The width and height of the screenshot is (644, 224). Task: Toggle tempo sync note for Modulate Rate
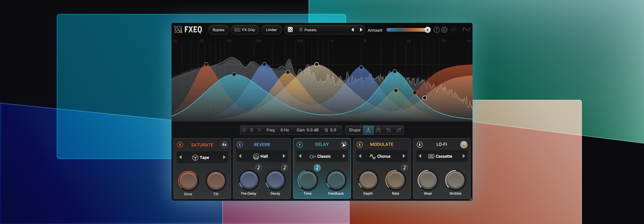(404, 168)
